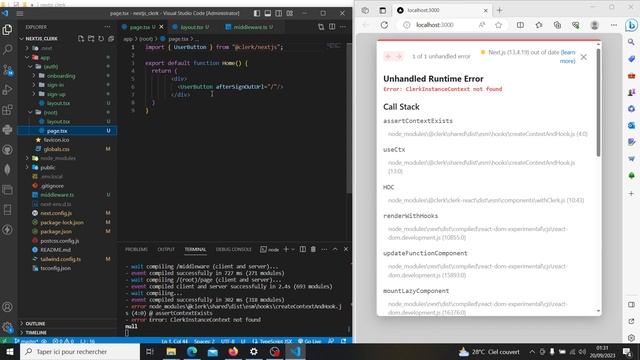Screen dimensions: 640x360
Task: Dismiss the Next.js error overlay
Action: pos(584,57)
